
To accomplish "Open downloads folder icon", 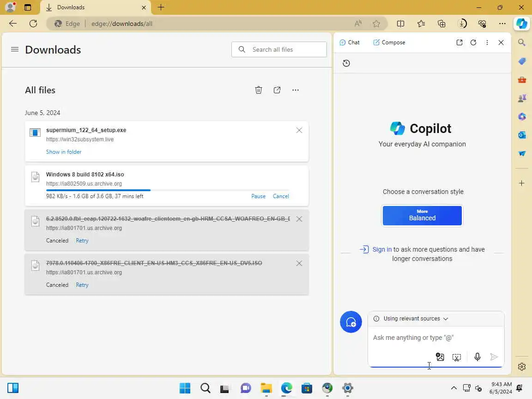I will point(277,90).
